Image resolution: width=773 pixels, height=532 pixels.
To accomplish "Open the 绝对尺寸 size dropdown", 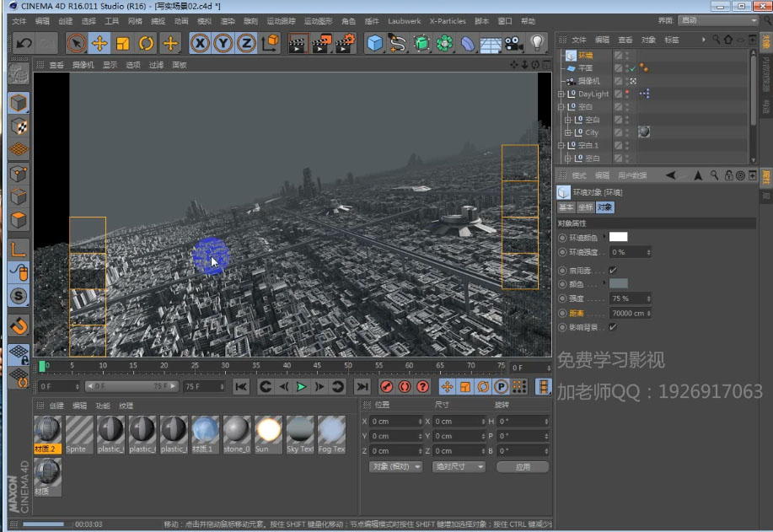I will [459, 466].
